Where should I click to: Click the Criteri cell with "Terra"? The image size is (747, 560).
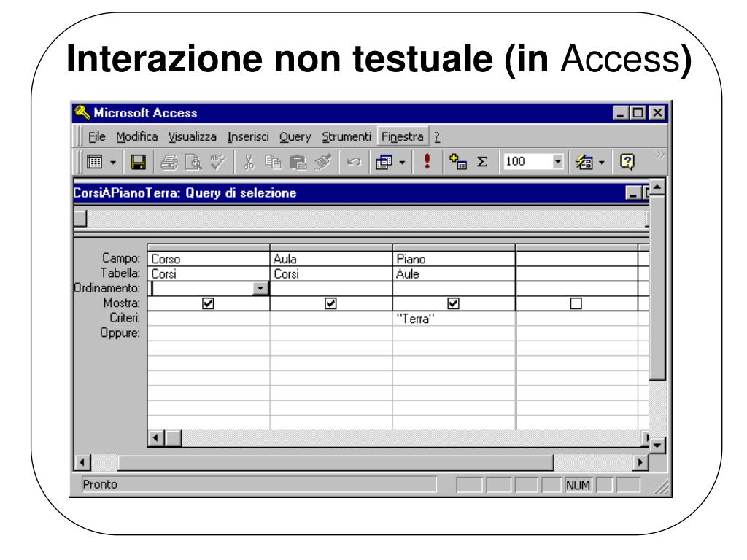[x=454, y=319]
